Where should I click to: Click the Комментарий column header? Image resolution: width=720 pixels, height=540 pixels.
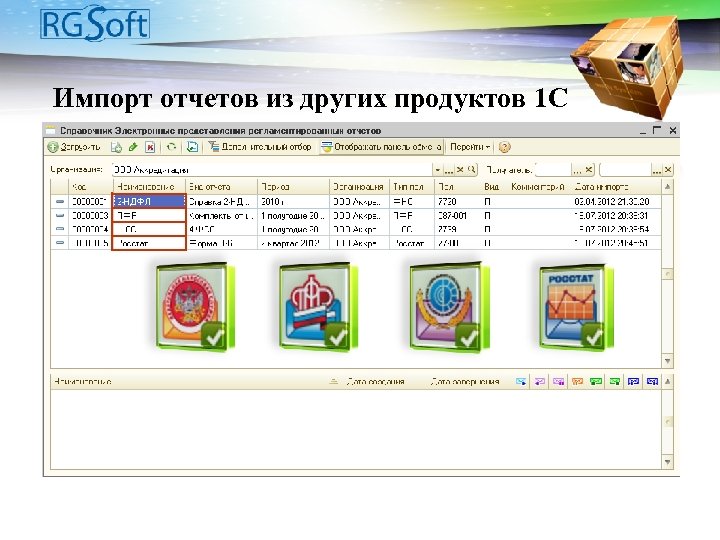tap(538, 187)
